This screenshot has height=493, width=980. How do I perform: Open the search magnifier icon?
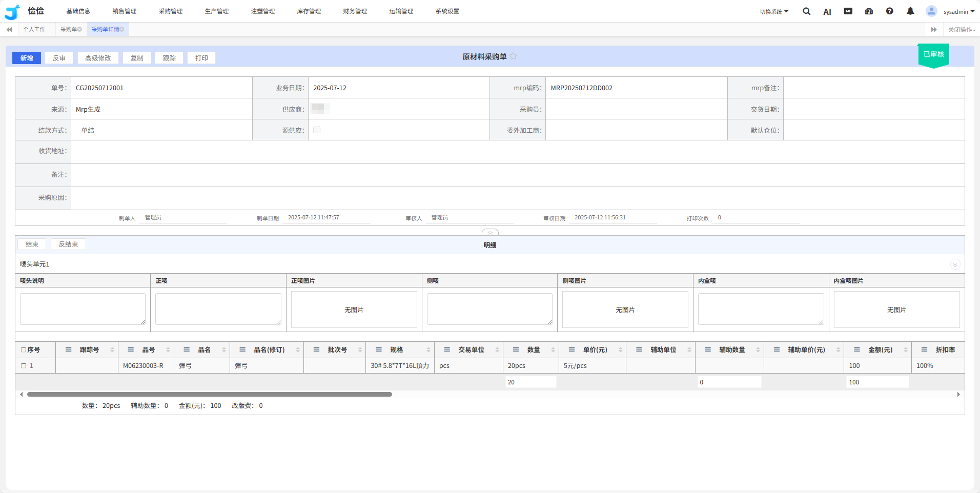pos(806,11)
